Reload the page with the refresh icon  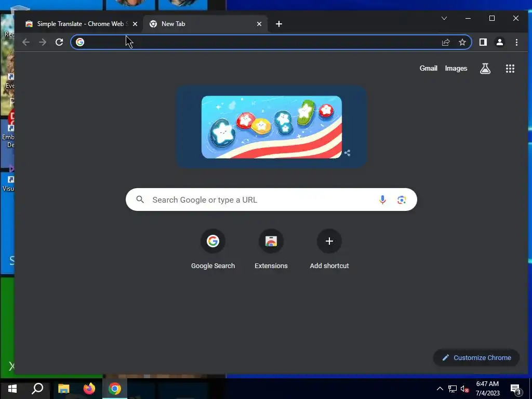(59, 42)
